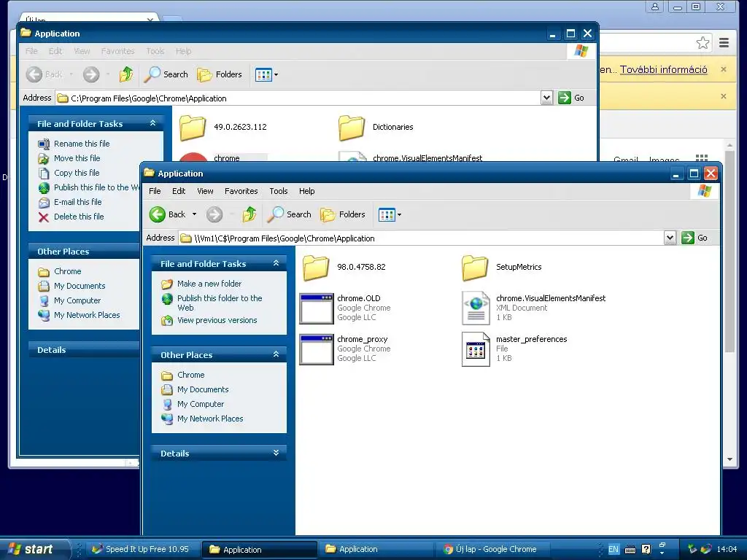Open File menu in front window
Viewport: 747px width, 560px height.
click(x=155, y=191)
